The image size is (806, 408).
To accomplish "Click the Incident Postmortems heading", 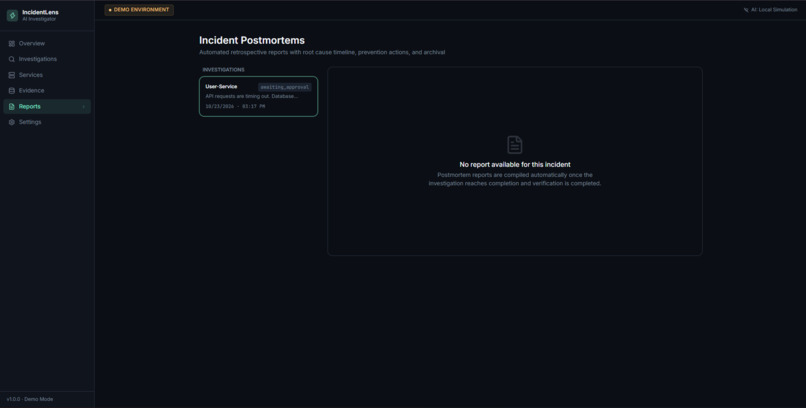I will pos(252,40).
